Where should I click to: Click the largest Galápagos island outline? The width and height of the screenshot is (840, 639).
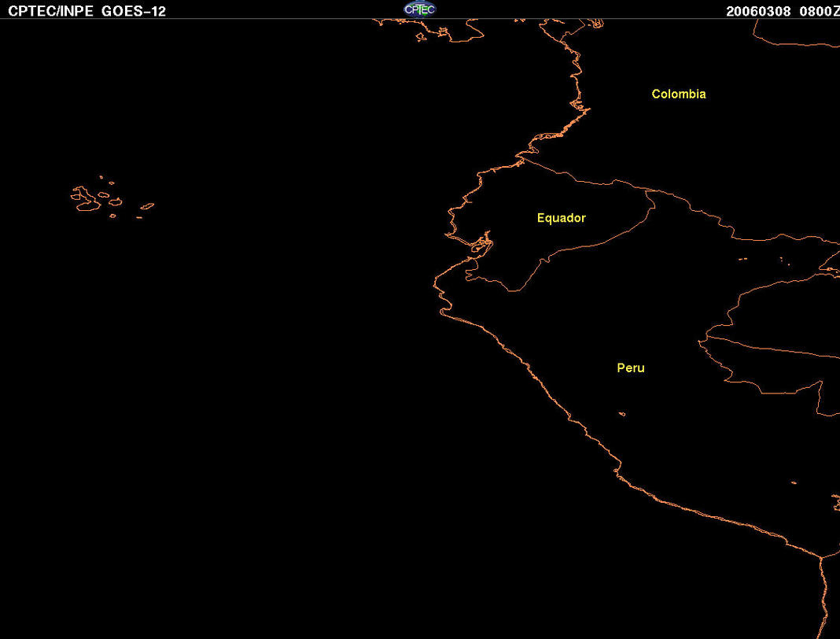86,198
